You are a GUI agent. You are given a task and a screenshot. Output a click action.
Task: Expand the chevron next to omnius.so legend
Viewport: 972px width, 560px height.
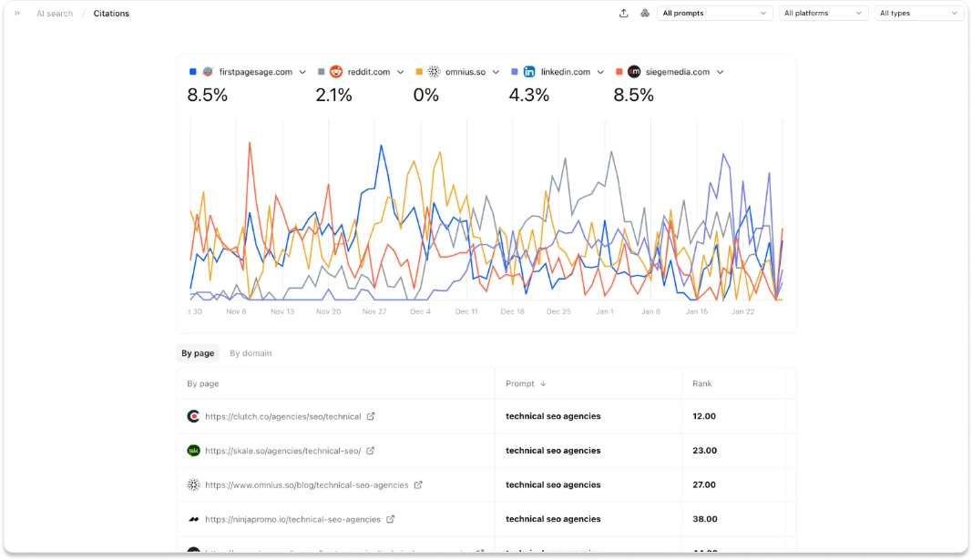(496, 71)
